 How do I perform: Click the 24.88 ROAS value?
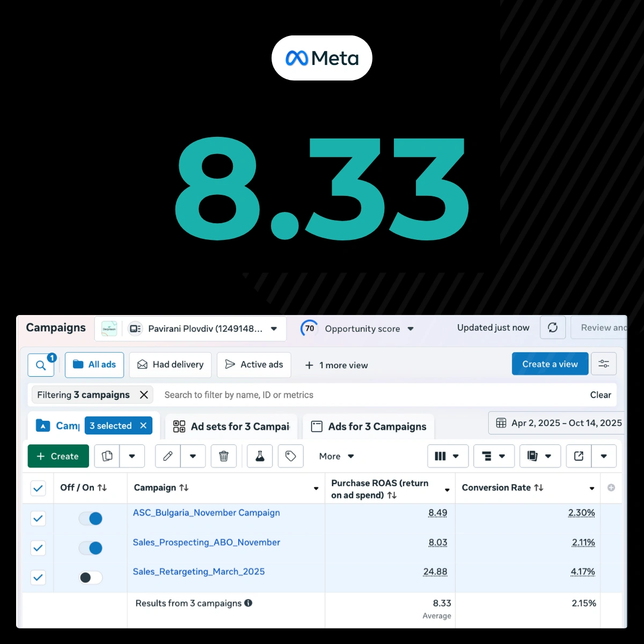(x=435, y=572)
